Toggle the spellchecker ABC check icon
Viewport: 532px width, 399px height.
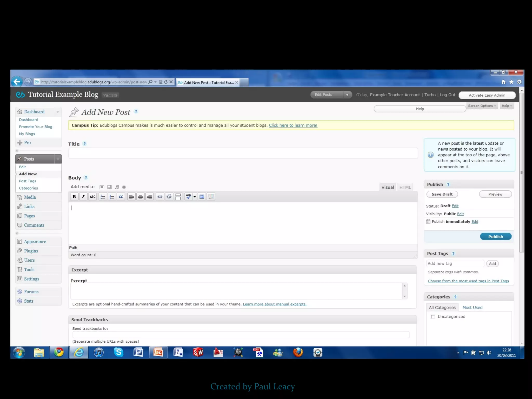(189, 197)
